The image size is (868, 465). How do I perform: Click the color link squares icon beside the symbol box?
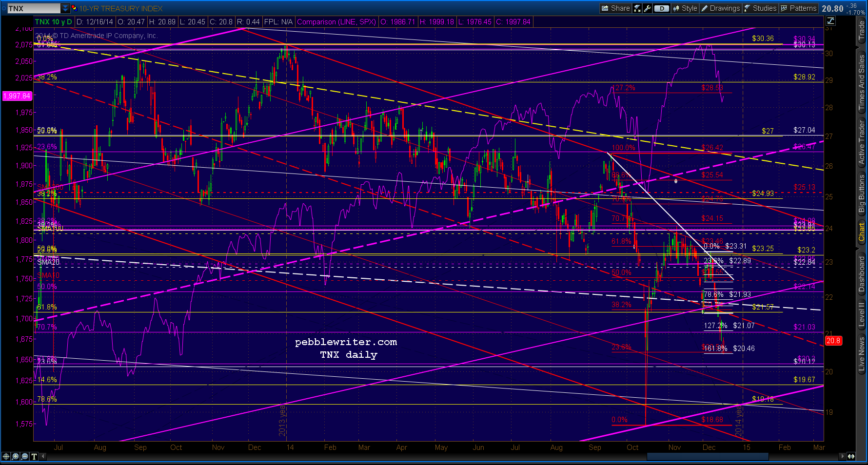point(74,8)
